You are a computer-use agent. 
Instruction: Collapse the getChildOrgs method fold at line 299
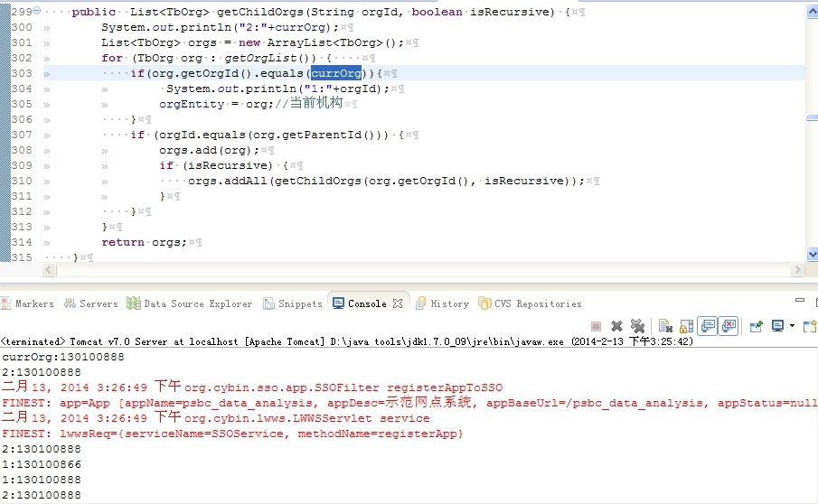tap(37, 11)
